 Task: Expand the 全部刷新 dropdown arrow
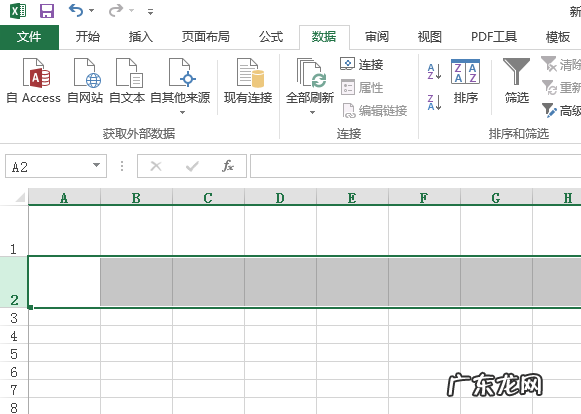pyautogui.click(x=312, y=112)
